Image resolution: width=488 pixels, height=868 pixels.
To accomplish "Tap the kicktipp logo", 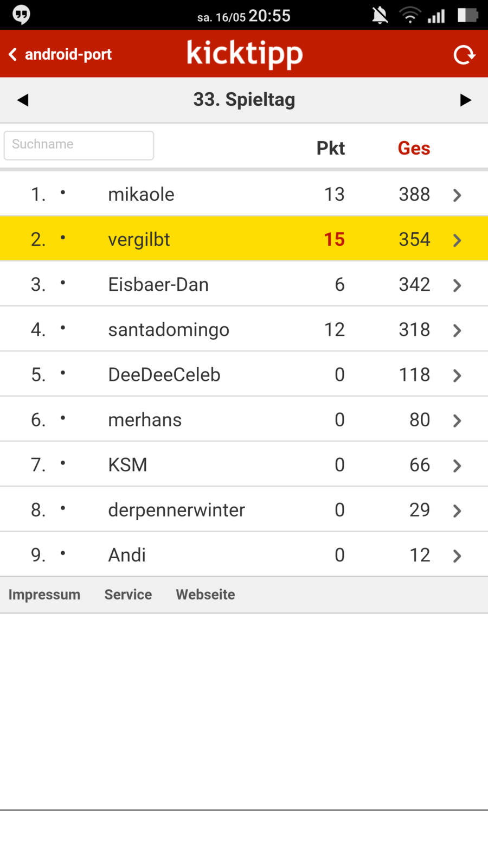I will click(245, 54).
